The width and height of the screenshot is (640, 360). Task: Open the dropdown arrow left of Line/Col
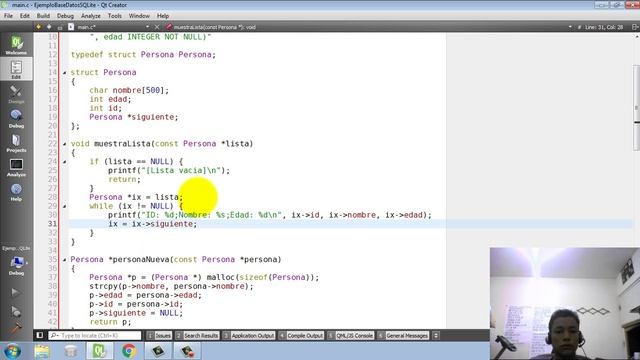coord(570,27)
